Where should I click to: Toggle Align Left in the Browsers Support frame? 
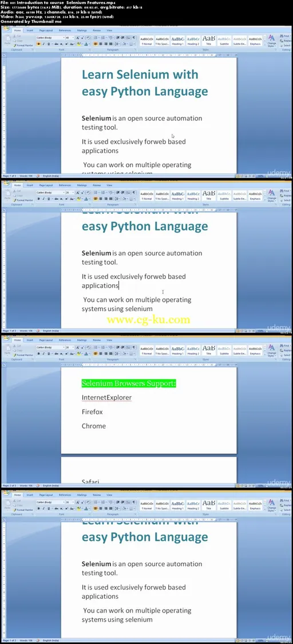tap(96, 354)
